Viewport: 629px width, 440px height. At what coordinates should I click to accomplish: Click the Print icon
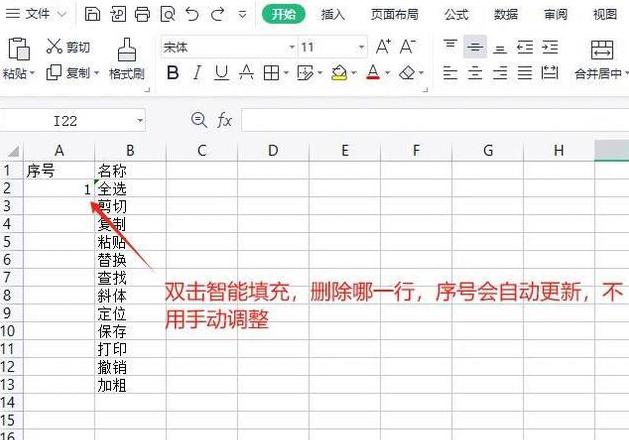(x=142, y=14)
